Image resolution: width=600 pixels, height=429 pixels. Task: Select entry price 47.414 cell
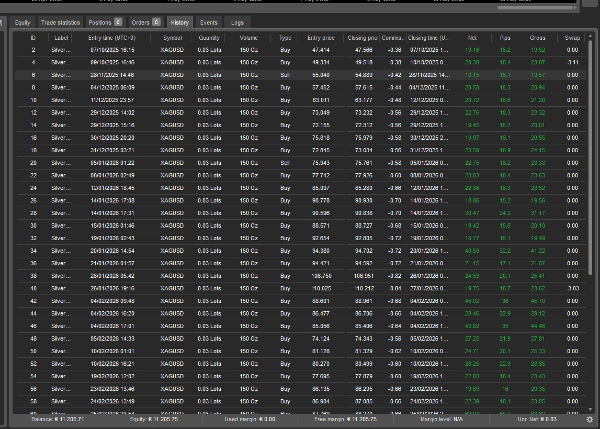click(x=321, y=50)
